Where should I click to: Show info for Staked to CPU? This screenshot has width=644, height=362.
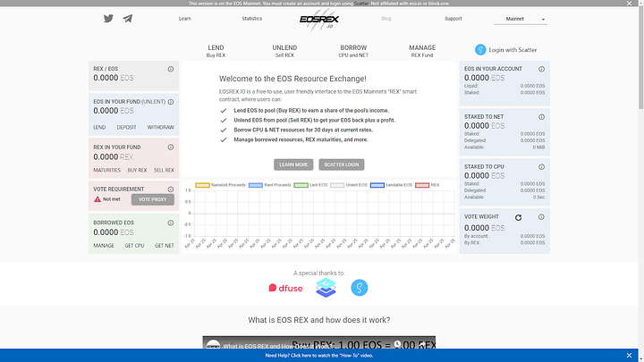(542, 166)
